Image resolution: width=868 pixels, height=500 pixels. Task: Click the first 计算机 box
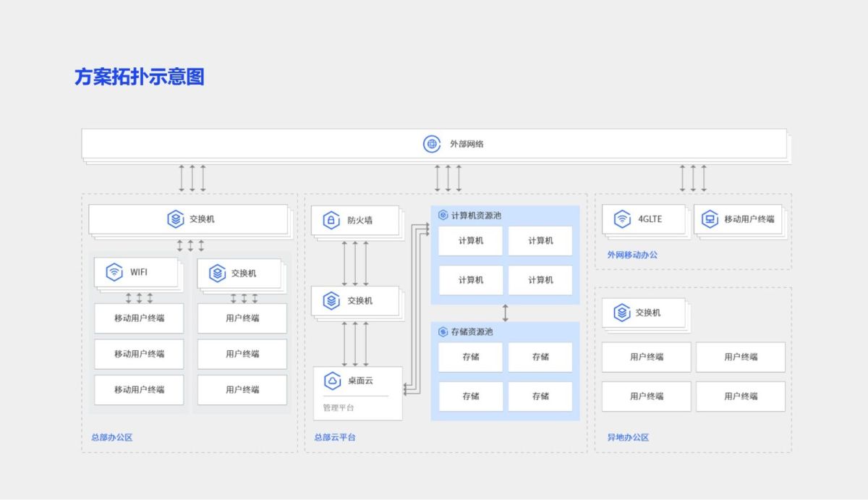(x=470, y=240)
